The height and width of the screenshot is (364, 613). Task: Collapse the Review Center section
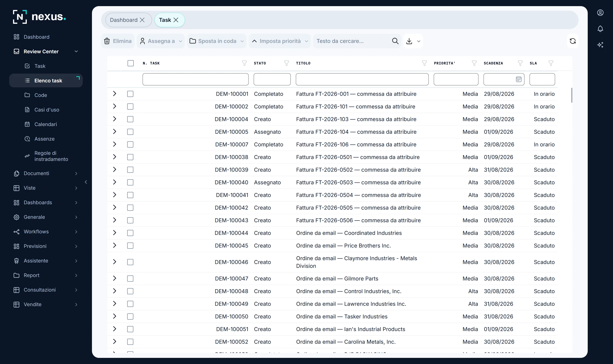[x=76, y=52]
